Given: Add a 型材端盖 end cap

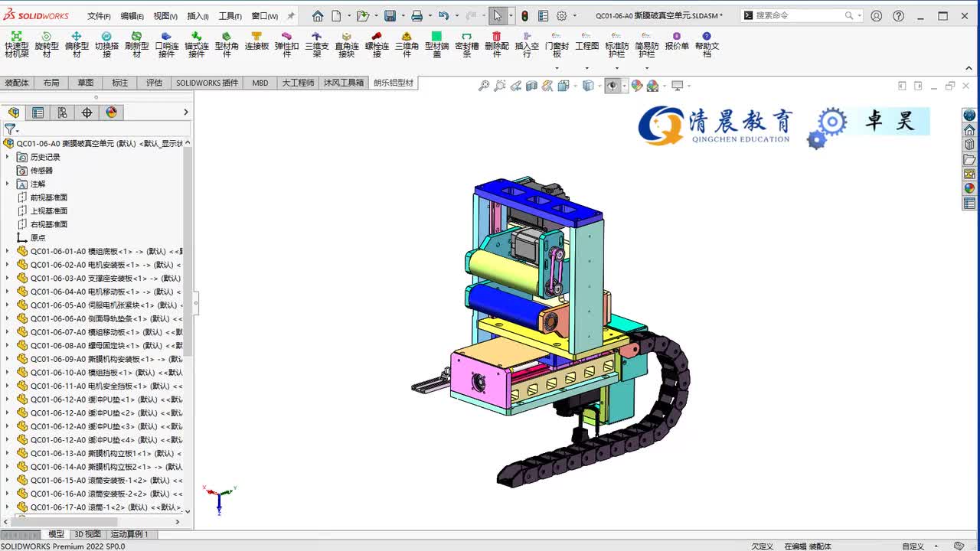Looking at the screenshot, I should coord(436,45).
